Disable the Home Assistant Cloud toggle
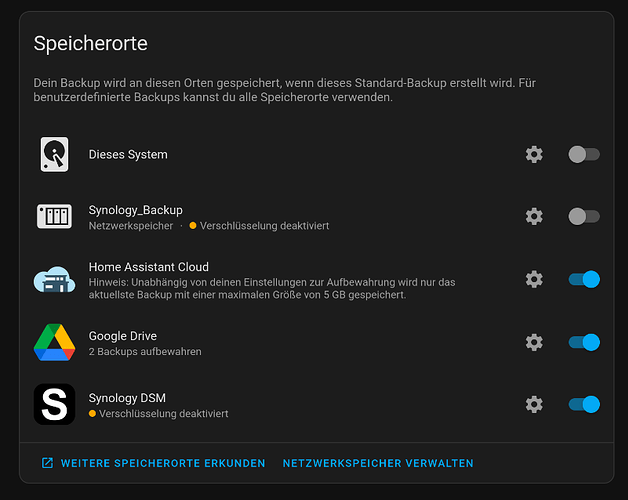 (584, 279)
